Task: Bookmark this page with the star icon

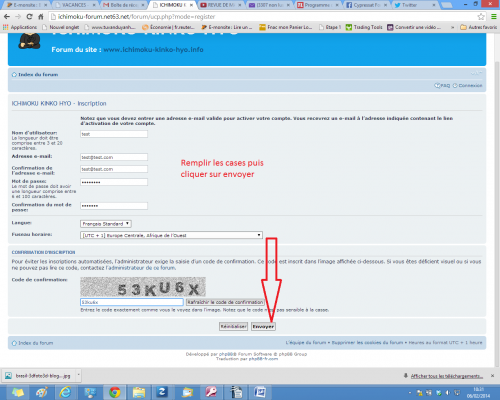Action: 481,16
